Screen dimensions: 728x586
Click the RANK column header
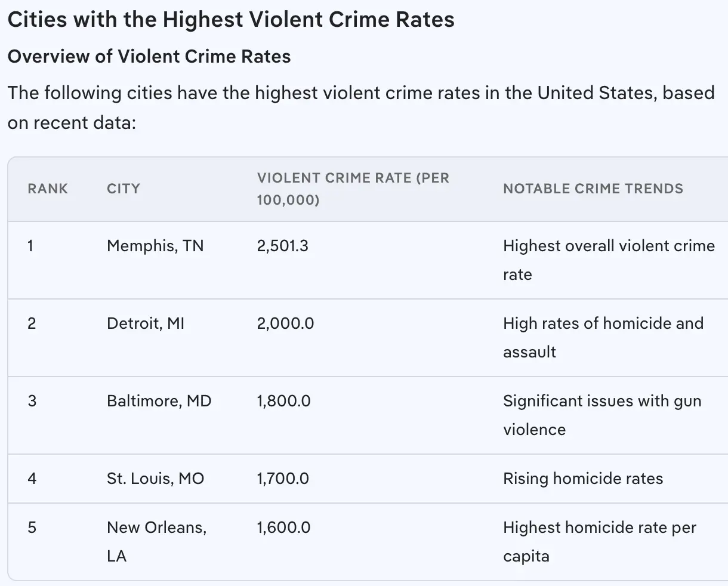[48, 189]
